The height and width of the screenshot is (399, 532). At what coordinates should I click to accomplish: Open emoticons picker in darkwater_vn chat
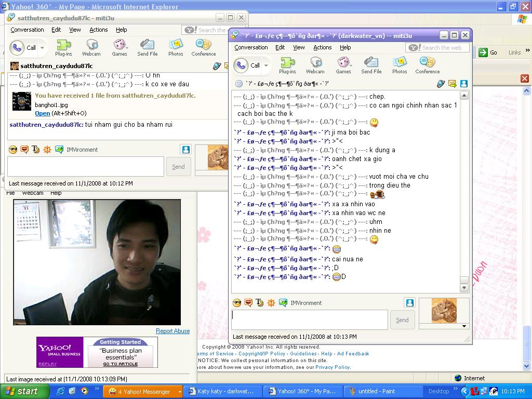point(237,303)
